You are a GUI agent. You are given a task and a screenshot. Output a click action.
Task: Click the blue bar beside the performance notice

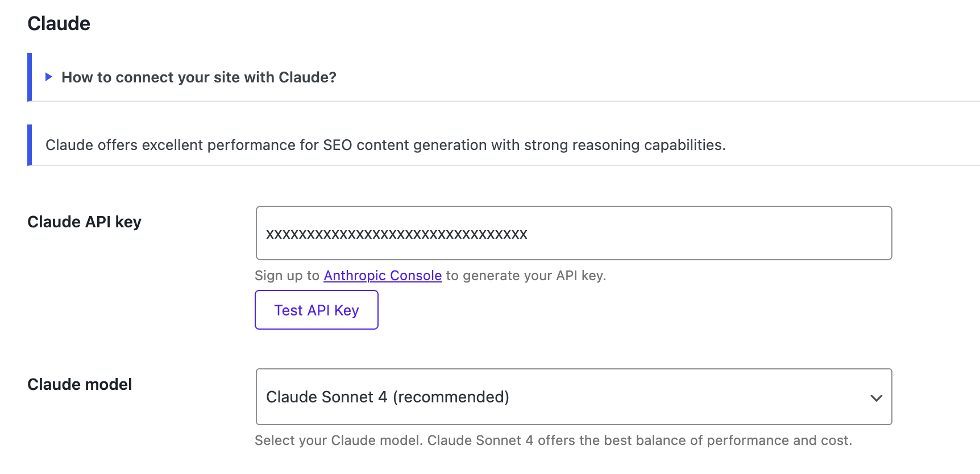pyautogui.click(x=30, y=145)
